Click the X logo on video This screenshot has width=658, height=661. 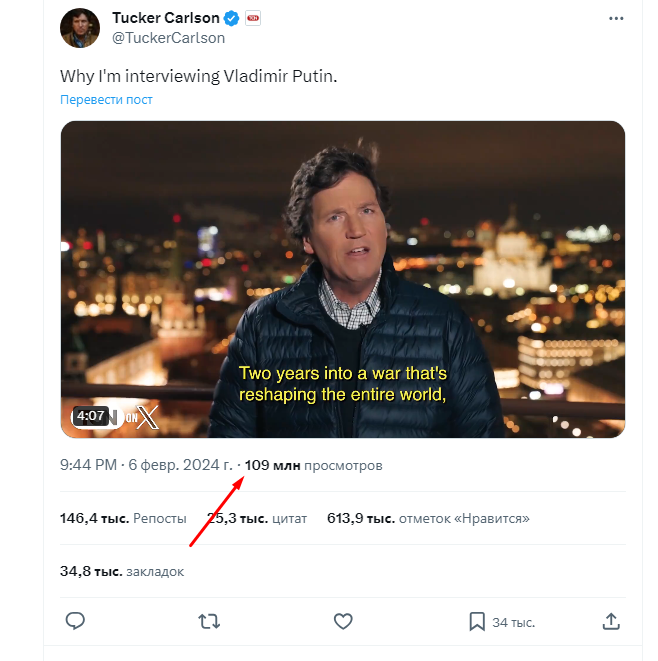pos(147,417)
